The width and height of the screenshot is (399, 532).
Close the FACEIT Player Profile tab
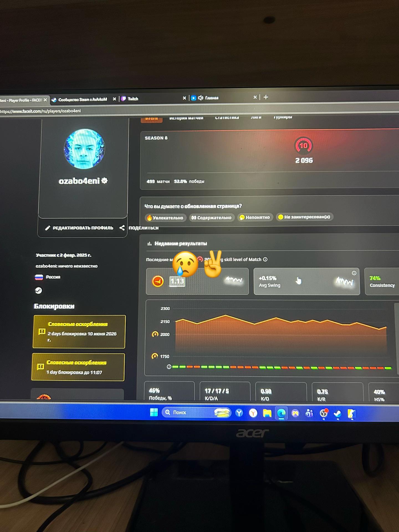(x=45, y=100)
